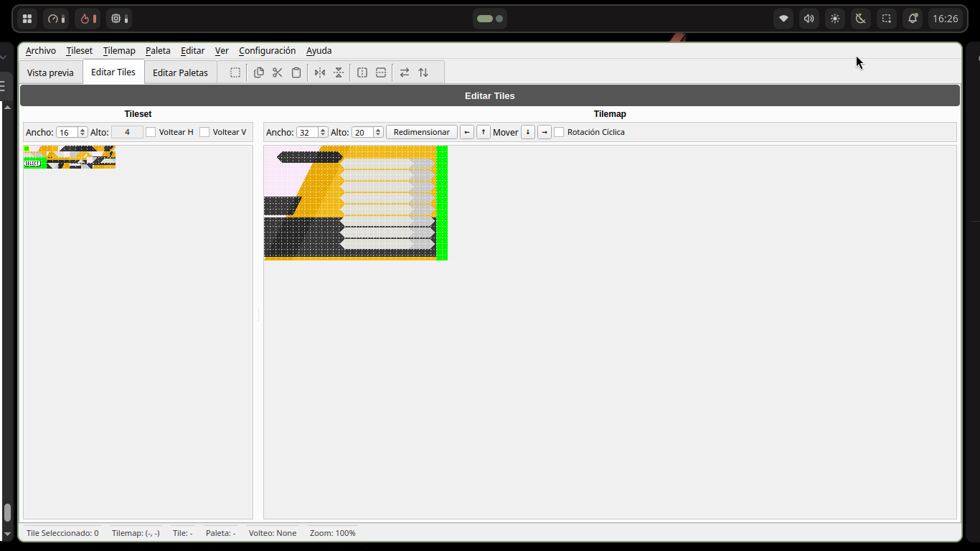Open the Ayuda menu
This screenshot has width=980, height=551.
pos(319,51)
